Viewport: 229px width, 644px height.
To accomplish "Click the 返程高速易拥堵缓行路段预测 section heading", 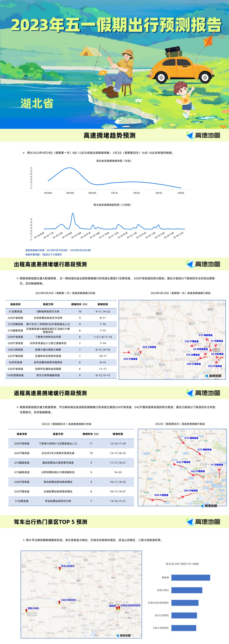I will 50,393.
